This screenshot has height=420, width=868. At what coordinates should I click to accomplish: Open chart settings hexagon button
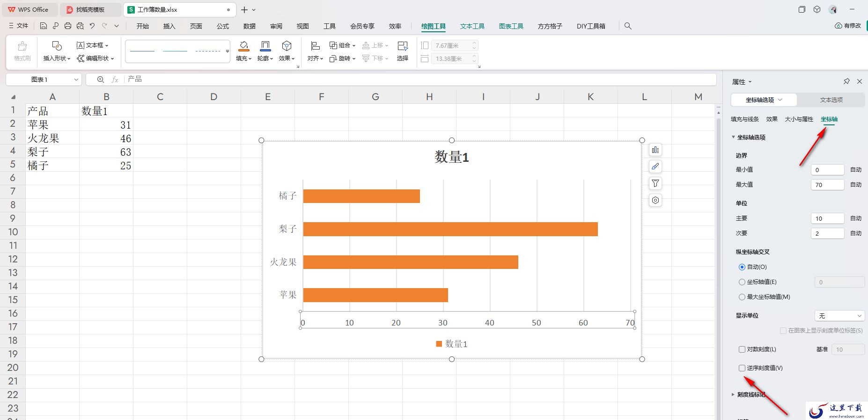pyautogui.click(x=655, y=200)
